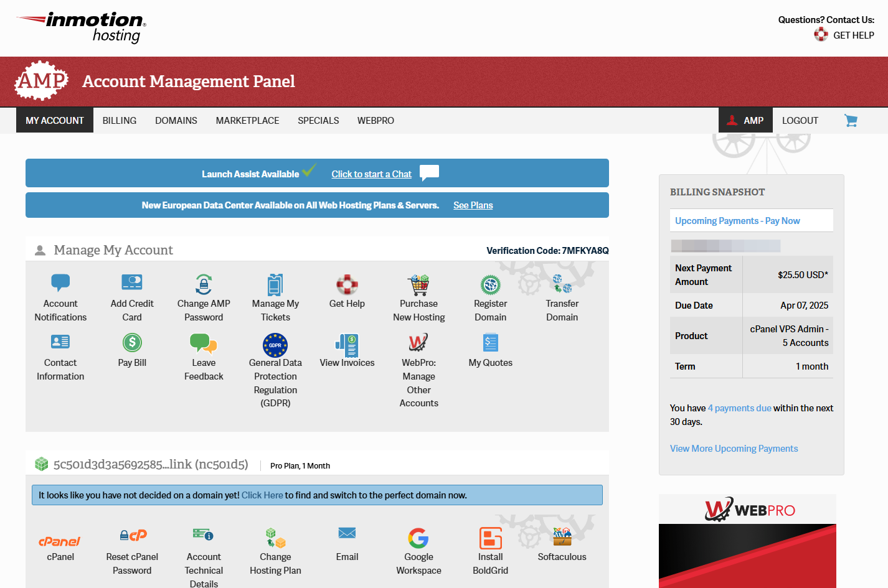Image resolution: width=888 pixels, height=588 pixels.
Task: Click the My Quotes icon
Action: tap(491, 343)
